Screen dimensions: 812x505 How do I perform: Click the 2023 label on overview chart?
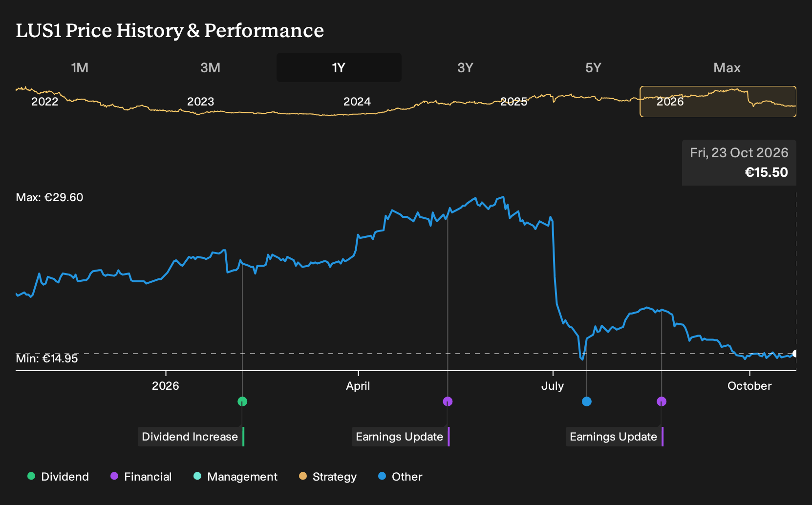201,102
